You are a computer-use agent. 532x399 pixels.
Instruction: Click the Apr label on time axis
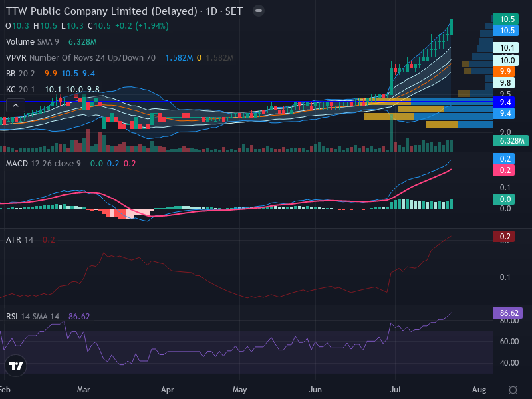point(168,390)
